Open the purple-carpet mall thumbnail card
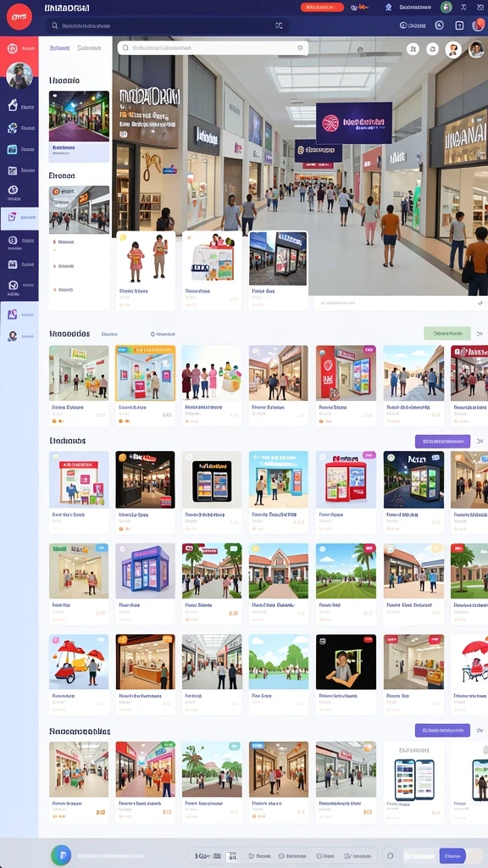This screenshot has width=488, height=868. [79, 125]
